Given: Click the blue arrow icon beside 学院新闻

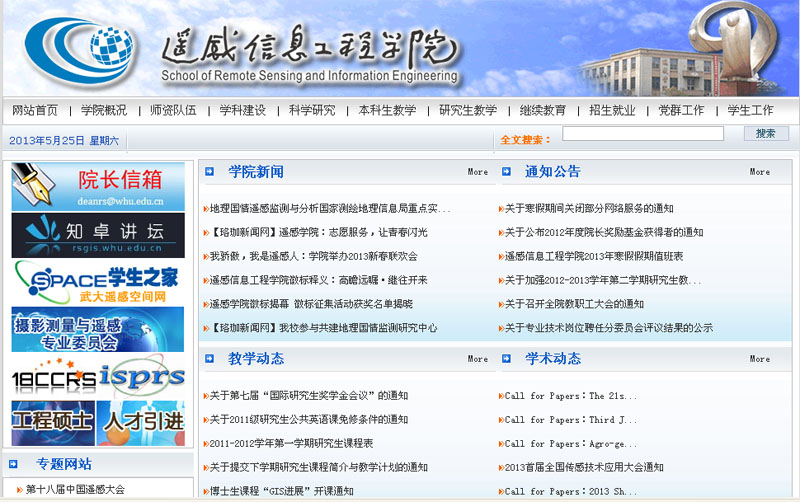Looking at the screenshot, I should 209,171.
